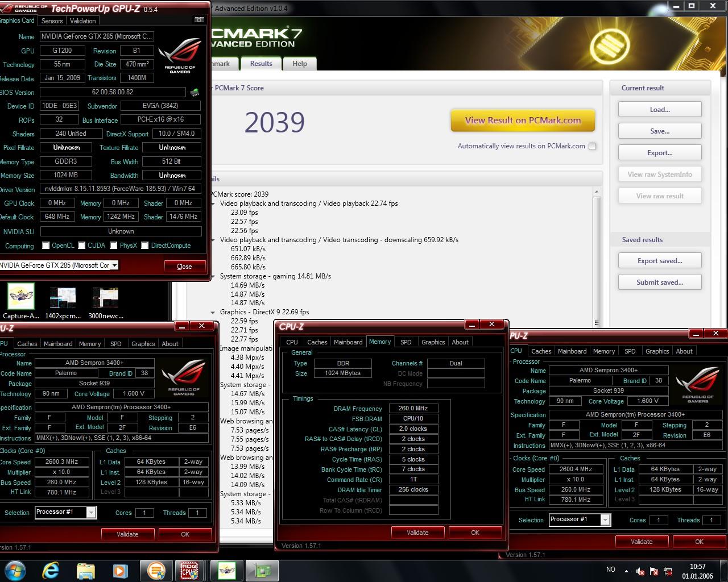
Task: Switch to PCMark 7 orange taskbar icon
Action: [x=155, y=570]
